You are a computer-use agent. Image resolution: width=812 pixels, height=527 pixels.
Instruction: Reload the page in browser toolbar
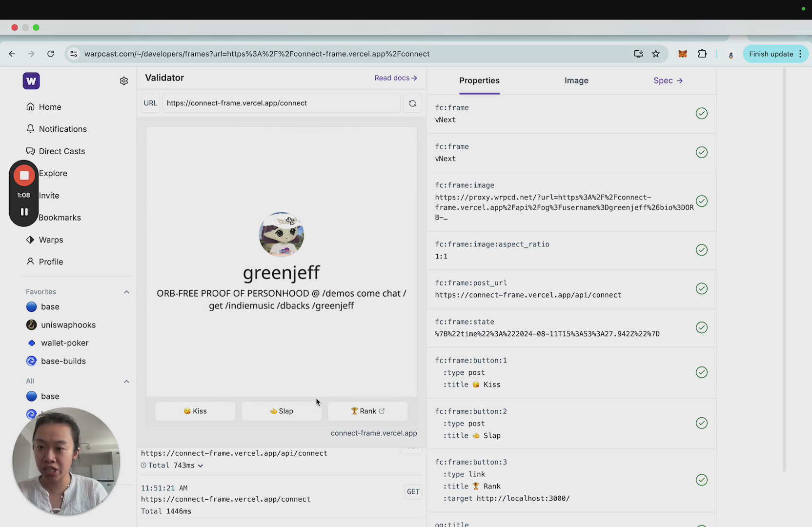51,54
